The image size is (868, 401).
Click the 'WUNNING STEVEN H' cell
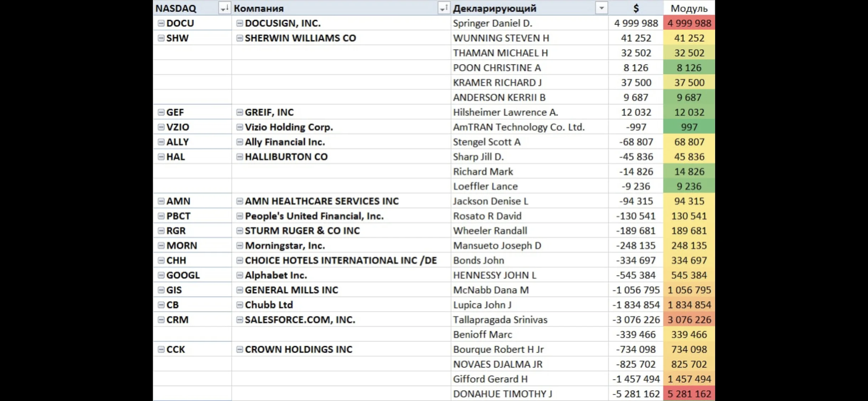pos(529,38)
